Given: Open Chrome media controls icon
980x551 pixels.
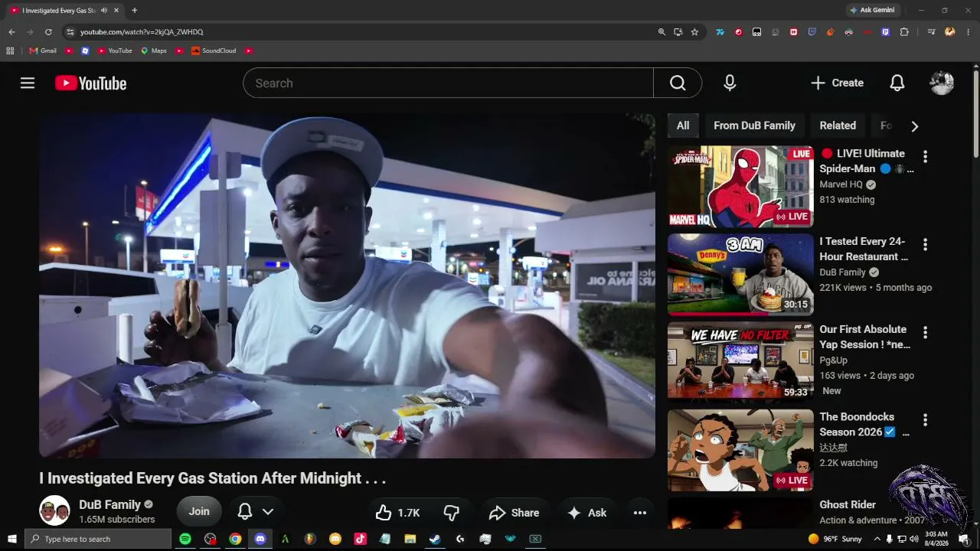Looking at the screenshot, I should point(931,32).
